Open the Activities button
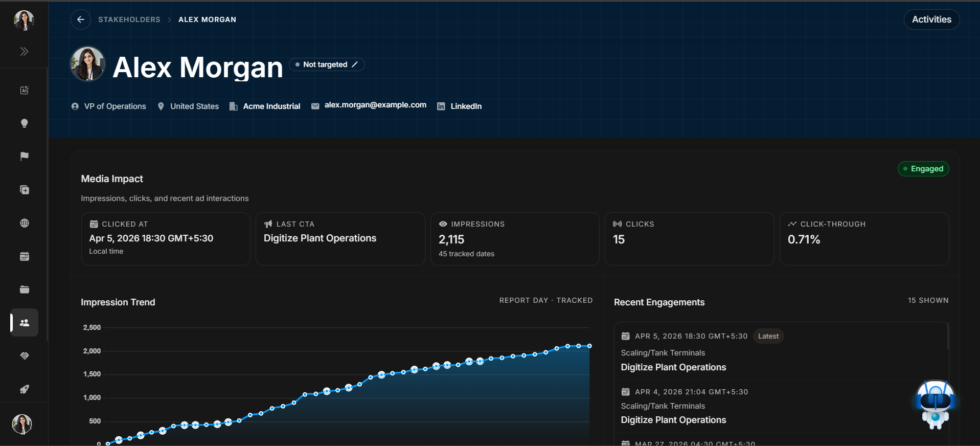 931,19
